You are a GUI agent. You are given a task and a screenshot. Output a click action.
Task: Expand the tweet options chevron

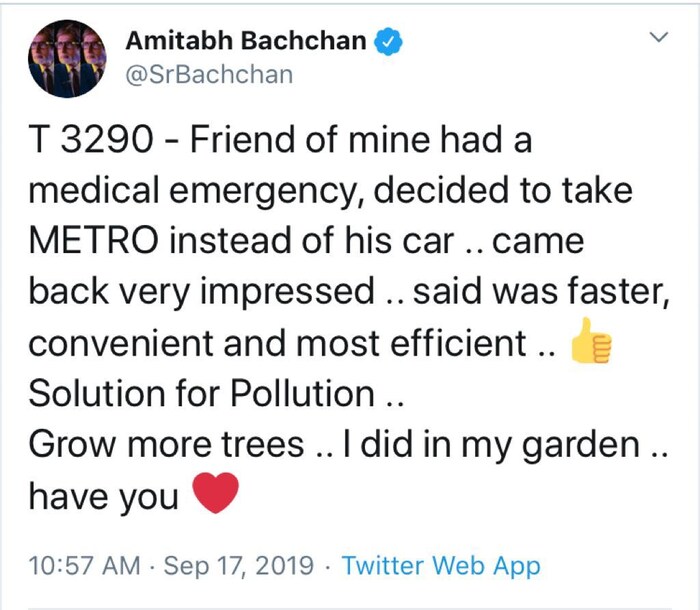pos(657,38)
